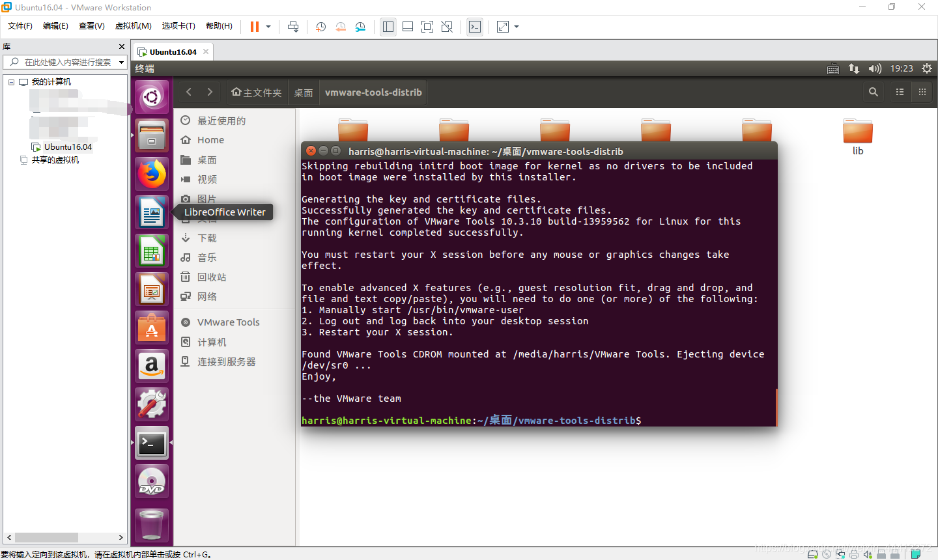Viewport: 938px width, 560px height.
Task: Click the Unity mode toolbar icon
Action: point(447,27)
